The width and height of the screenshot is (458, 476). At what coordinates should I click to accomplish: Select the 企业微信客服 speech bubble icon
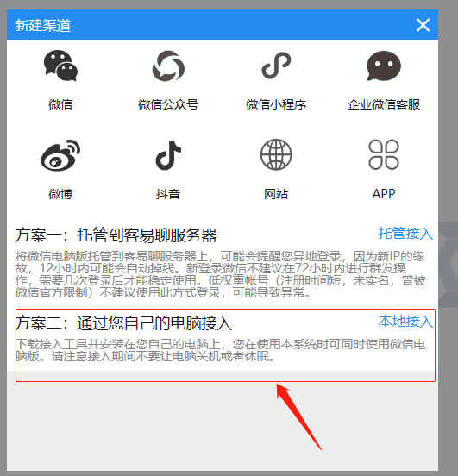pyautogui.click(x=384, y=66)
